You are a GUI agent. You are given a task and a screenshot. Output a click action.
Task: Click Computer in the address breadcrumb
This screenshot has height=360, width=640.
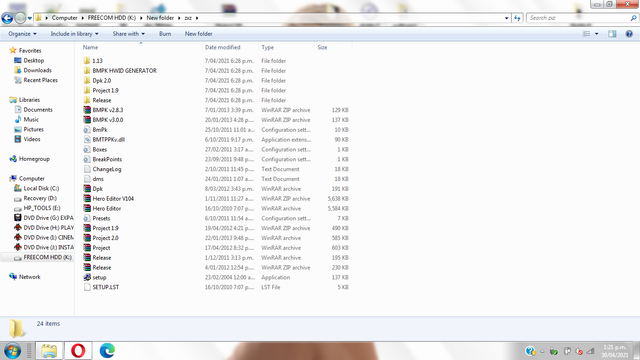64,18
